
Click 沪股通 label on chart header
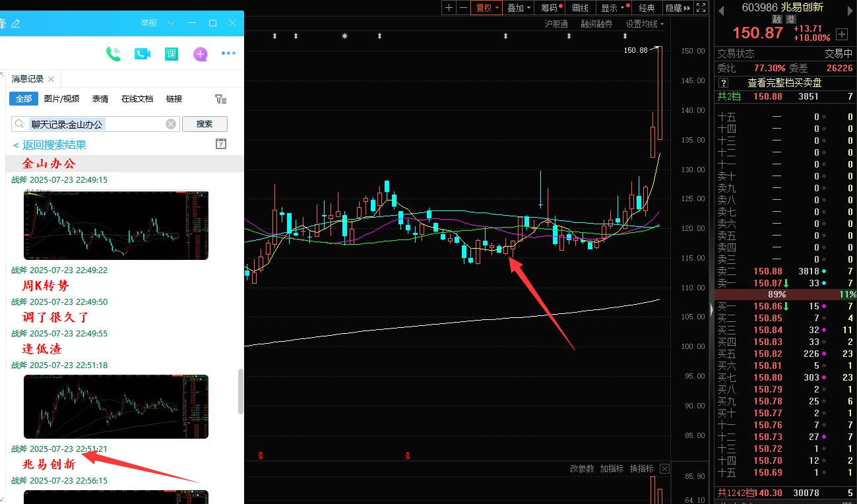[556, 24]
